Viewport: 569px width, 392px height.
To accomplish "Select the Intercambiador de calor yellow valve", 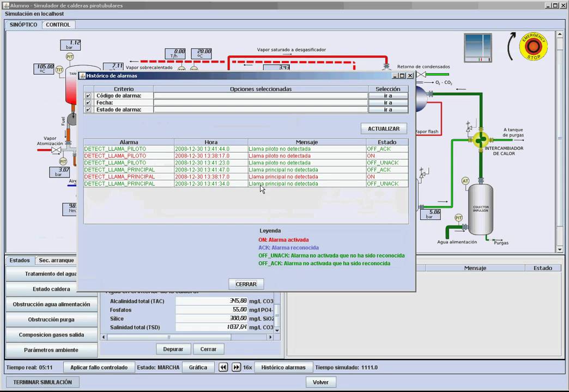I will 481,139.
